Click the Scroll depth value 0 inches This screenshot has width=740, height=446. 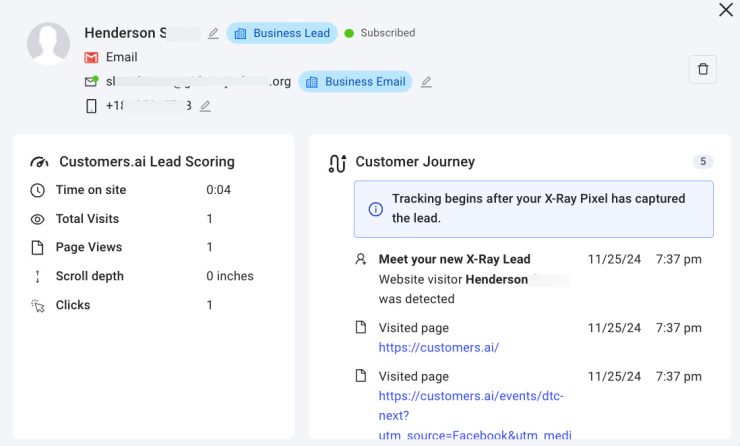[x=230, y=276]
